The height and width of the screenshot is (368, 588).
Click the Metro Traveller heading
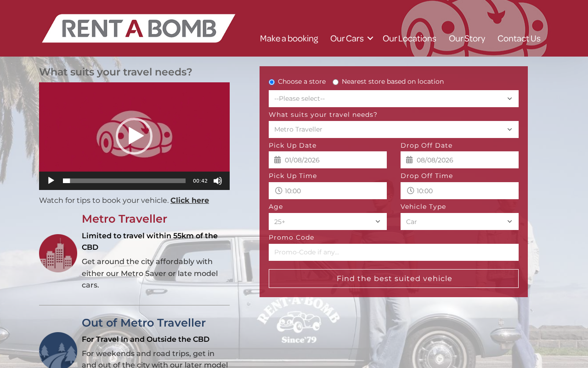[124, 219]
